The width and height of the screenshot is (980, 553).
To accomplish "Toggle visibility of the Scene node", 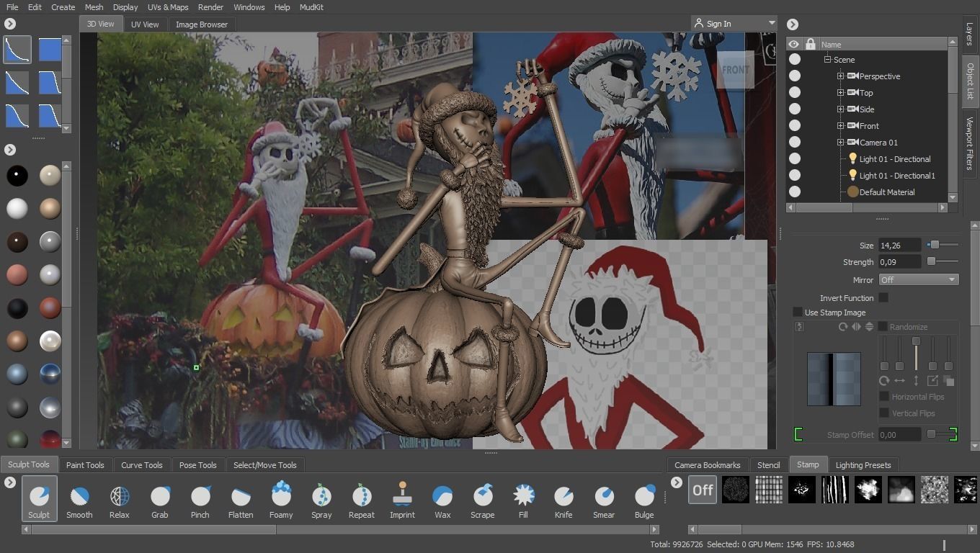I will (x=794, y=59).
